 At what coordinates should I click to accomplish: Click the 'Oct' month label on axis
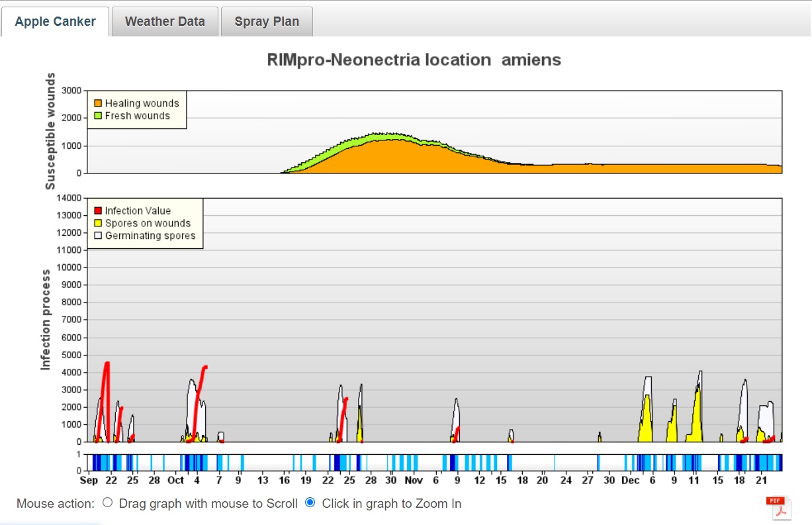[x=175, y=480]
